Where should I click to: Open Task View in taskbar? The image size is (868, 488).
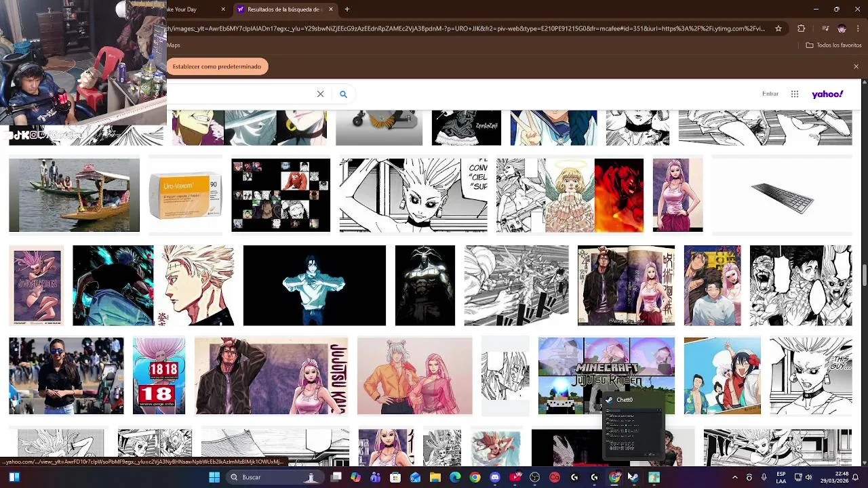pyautogui.click(x=336, y=477)
